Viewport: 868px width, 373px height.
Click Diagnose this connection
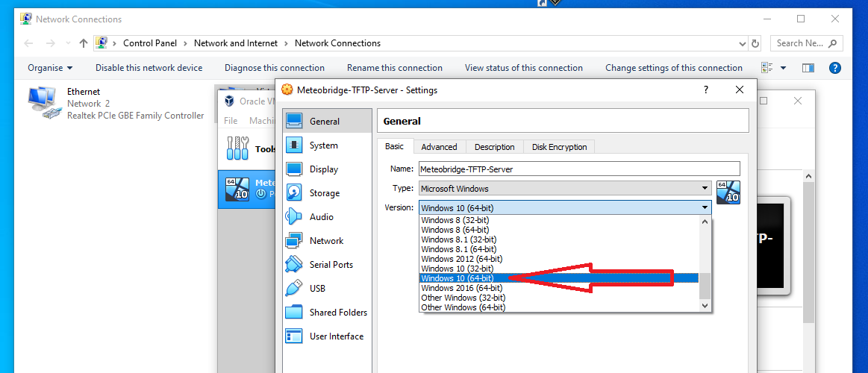point(274,68)
